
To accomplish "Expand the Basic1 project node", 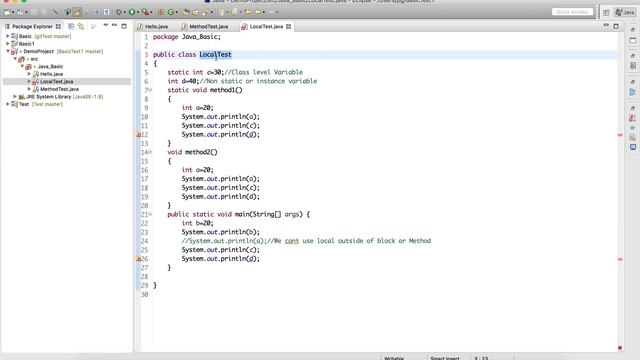I will pyautogui.click(x=7, y=44).
